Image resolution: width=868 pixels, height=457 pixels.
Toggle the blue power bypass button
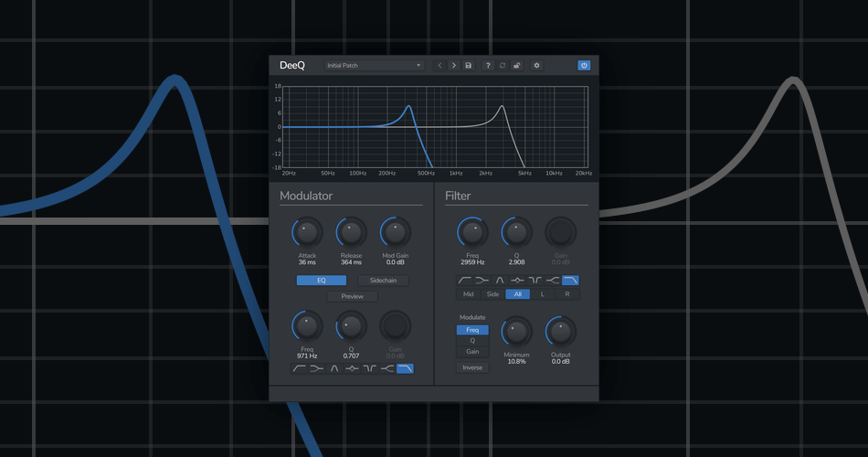584,66
